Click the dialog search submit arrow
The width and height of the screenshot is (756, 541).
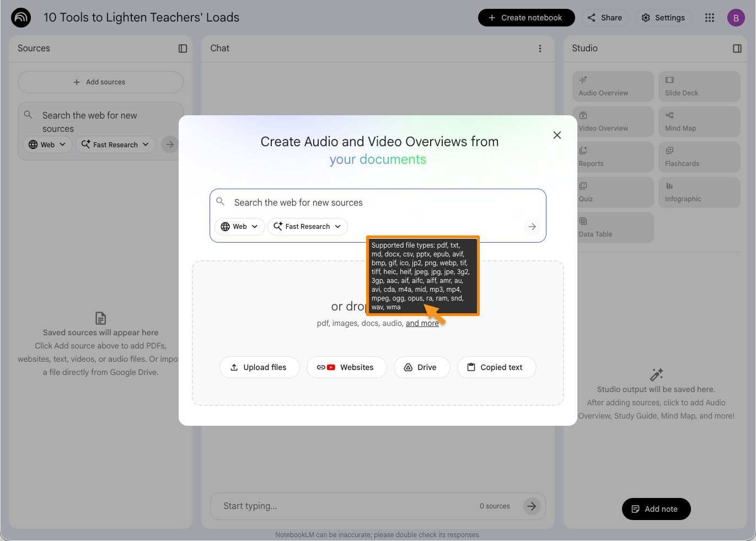pyautogui.click(x=532, y=227)
